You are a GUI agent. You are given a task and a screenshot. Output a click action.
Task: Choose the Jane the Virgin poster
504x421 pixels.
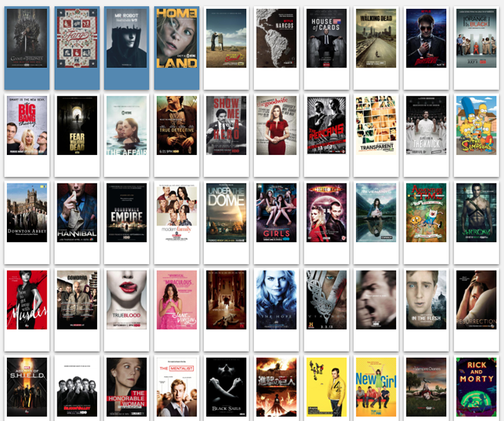tap(177, 300)
